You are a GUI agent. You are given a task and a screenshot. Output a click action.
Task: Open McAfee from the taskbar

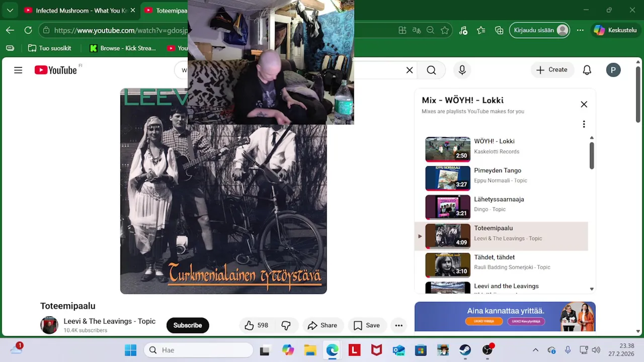tap(376, 350)
